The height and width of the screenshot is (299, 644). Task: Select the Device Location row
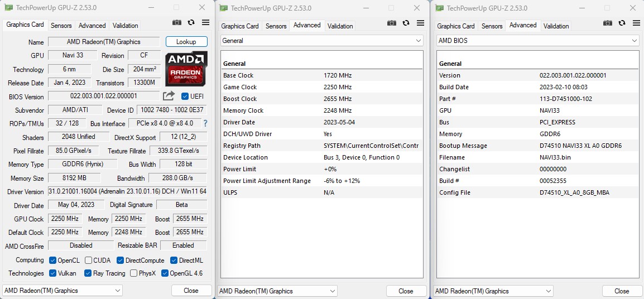click(321, 157)
